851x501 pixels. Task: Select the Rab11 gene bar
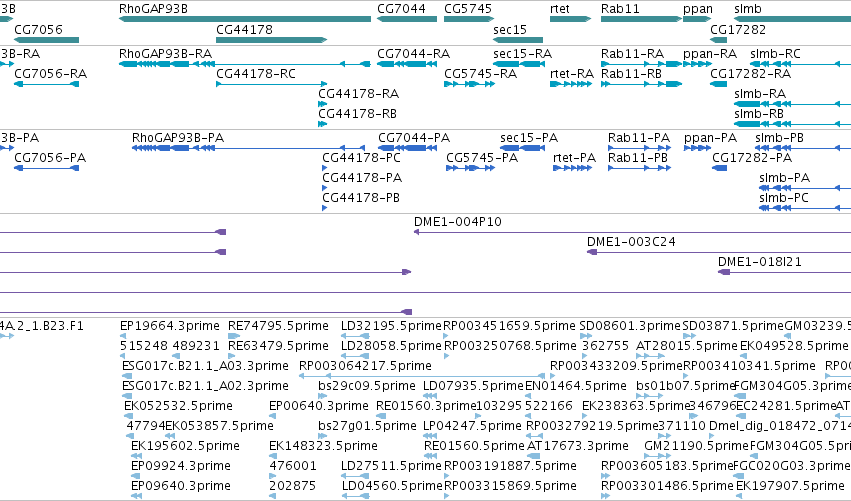[641, 19]
